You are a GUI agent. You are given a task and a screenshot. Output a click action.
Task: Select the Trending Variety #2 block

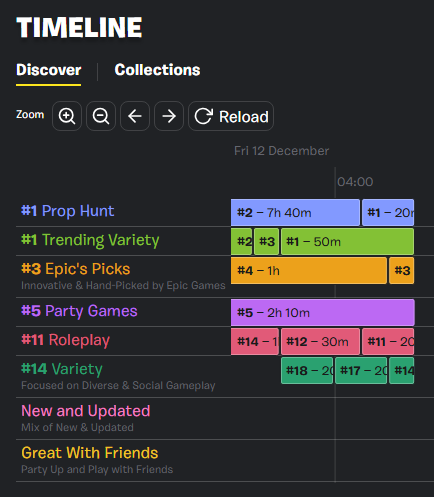[242, 242]
